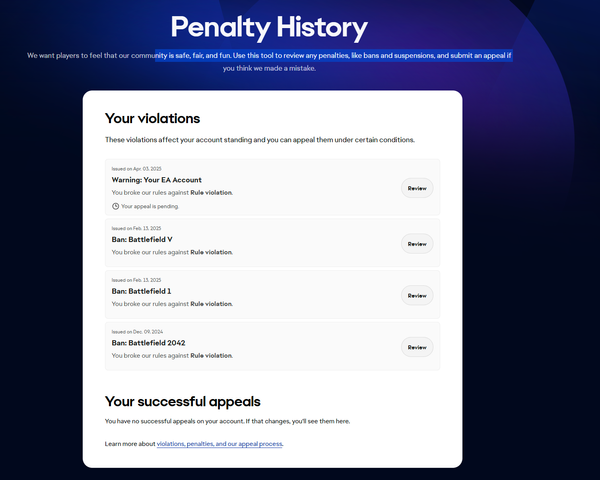Click the pending appeal clock icon
Image resolution: width=600 pixels, height=480 pixels.
pyautogui.click(x=115, y=206)
